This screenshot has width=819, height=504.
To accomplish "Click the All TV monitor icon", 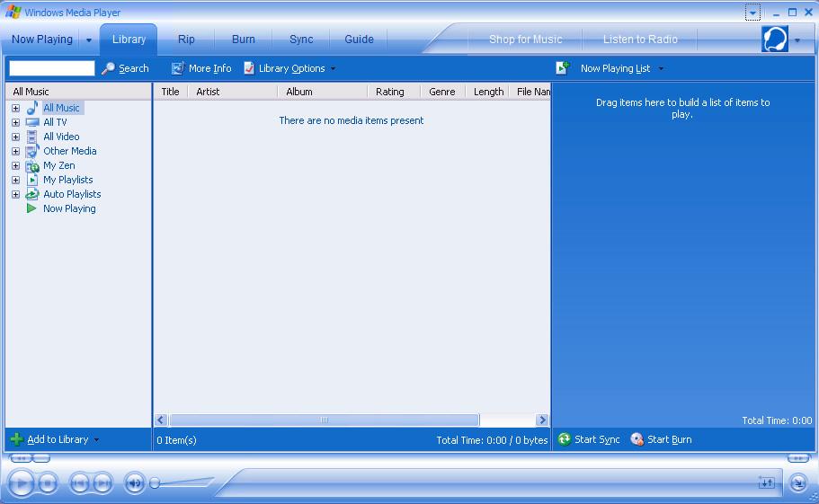I will (32, 122).
